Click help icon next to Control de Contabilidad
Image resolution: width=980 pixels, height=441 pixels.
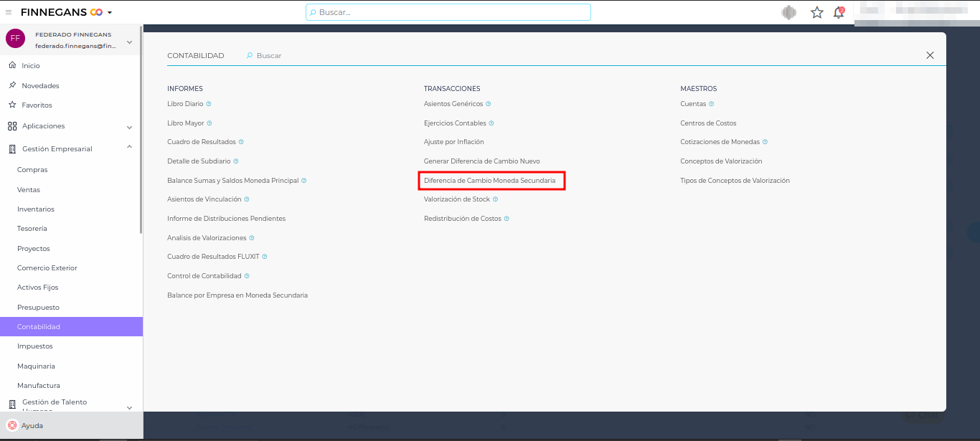(247, 276)
